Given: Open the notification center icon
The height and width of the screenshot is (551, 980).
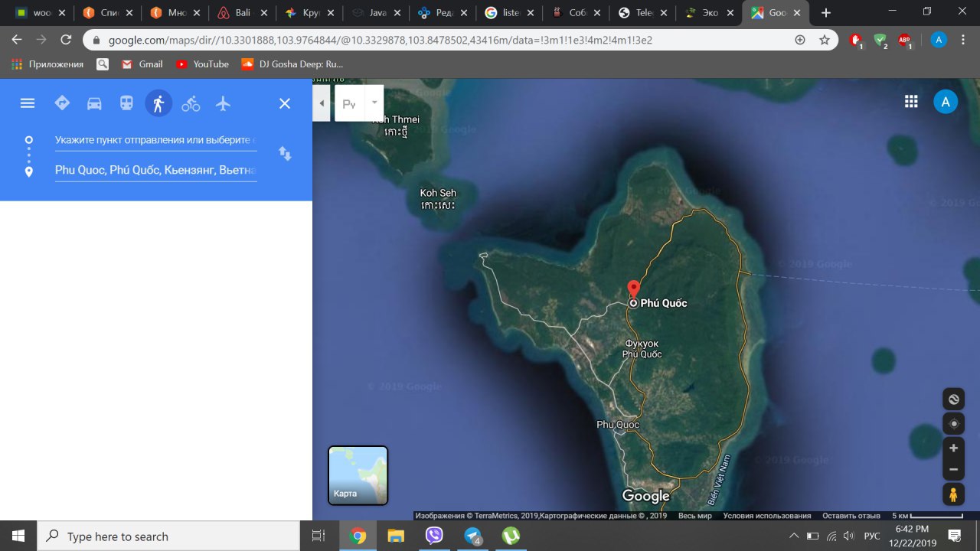Looking at the screenshot, I should [x=955, y=536].
